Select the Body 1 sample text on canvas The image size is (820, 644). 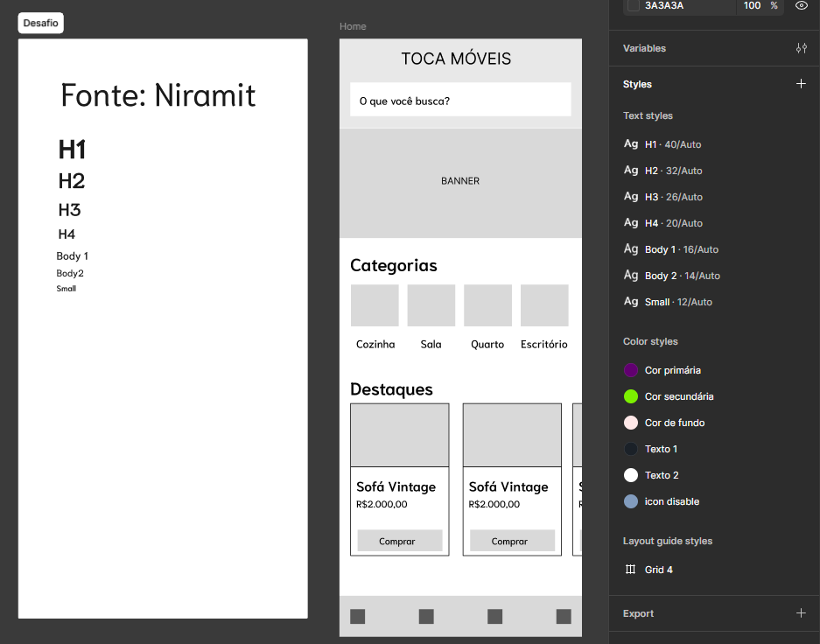pyautogui.click(x=72, y=256)
